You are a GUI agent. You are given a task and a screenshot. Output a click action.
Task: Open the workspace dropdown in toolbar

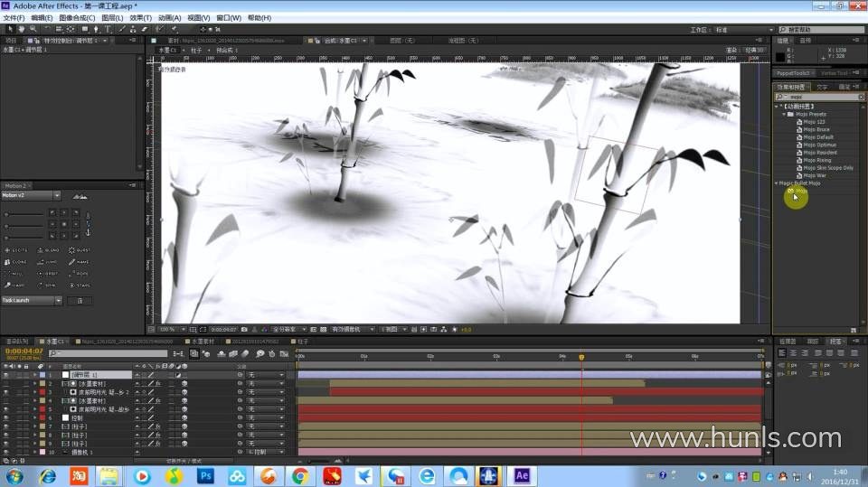point(744,30)
